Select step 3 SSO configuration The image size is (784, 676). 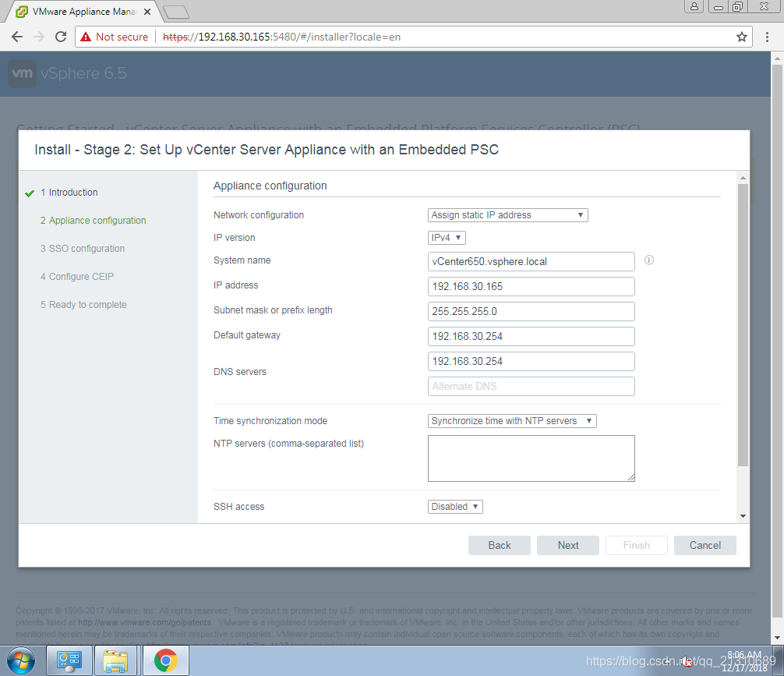click(x=83, y=249)
